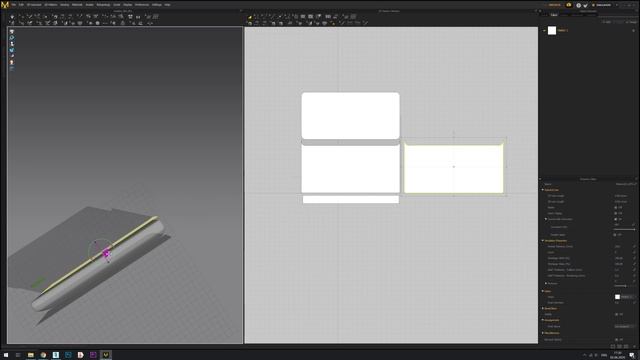Select the yellow Transform Pattern arrow tool
Image resolution: width=640 pixels, height=360 pixels.
[250, 17]
